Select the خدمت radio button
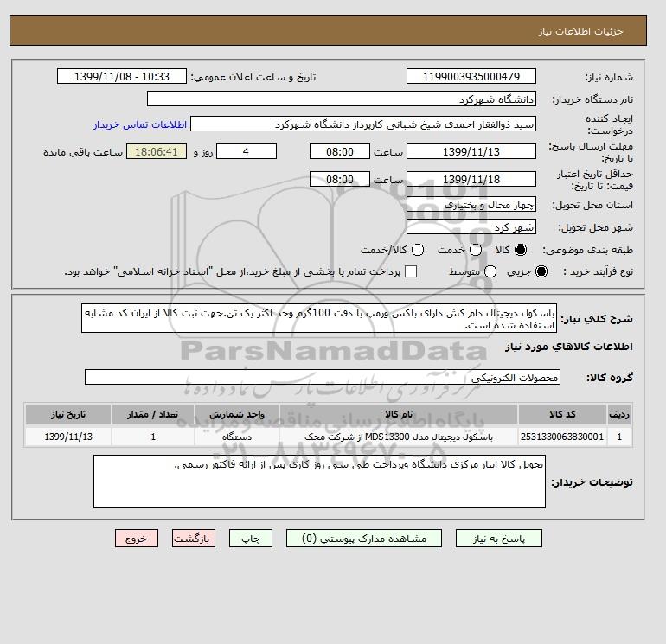The width and height of the screenshot is (666, 644). point(476,250)
